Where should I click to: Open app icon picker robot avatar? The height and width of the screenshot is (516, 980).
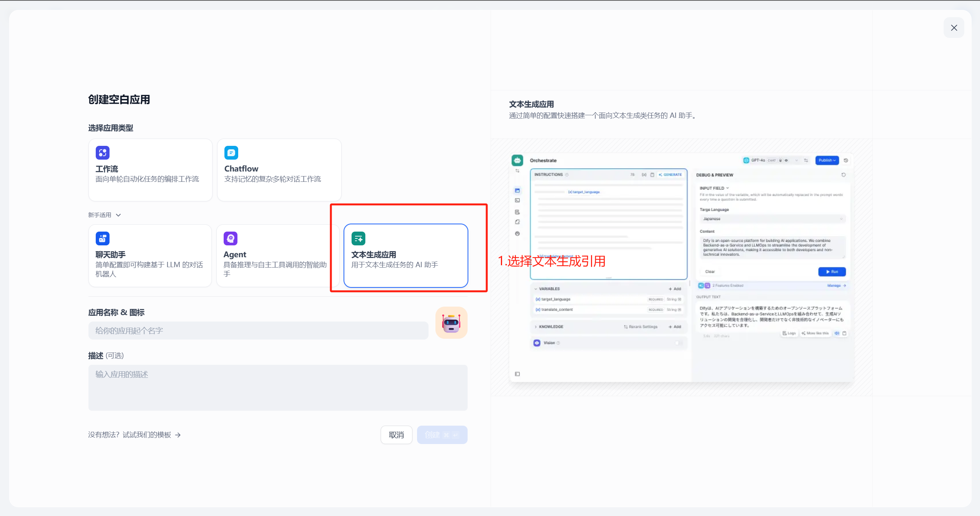point(451,323)
